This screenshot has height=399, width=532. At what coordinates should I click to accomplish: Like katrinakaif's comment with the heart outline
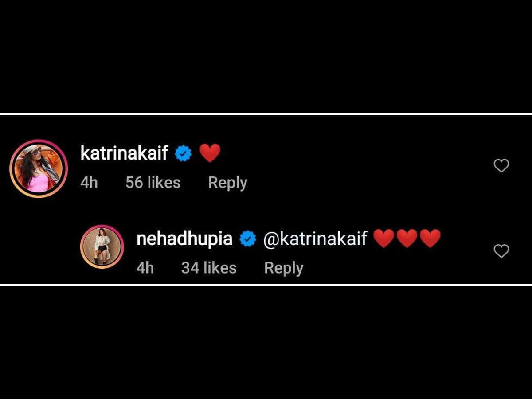click(x=501, y=166)
